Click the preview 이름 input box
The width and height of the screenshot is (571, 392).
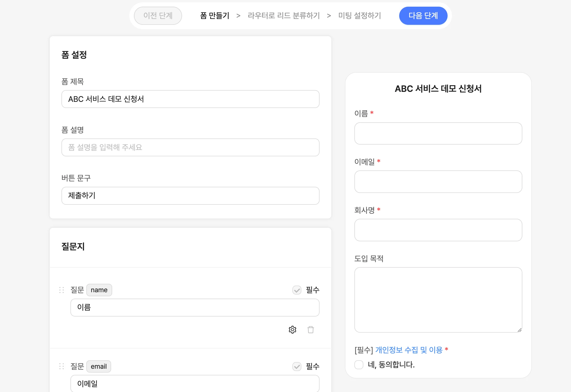(438, 134)
